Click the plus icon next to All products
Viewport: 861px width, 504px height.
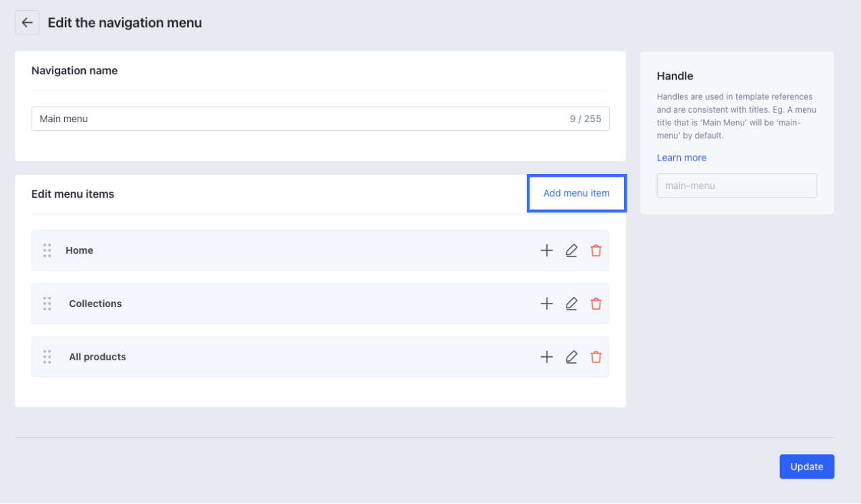(546, 357)
